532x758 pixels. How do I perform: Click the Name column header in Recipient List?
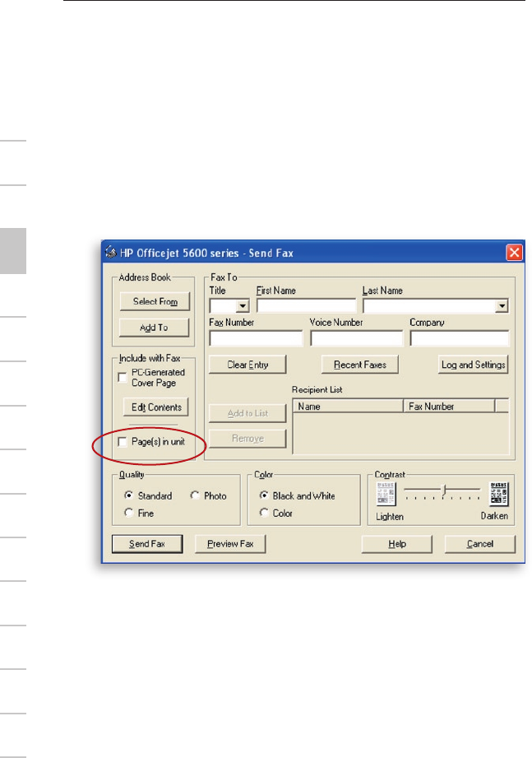click(348, 406)
